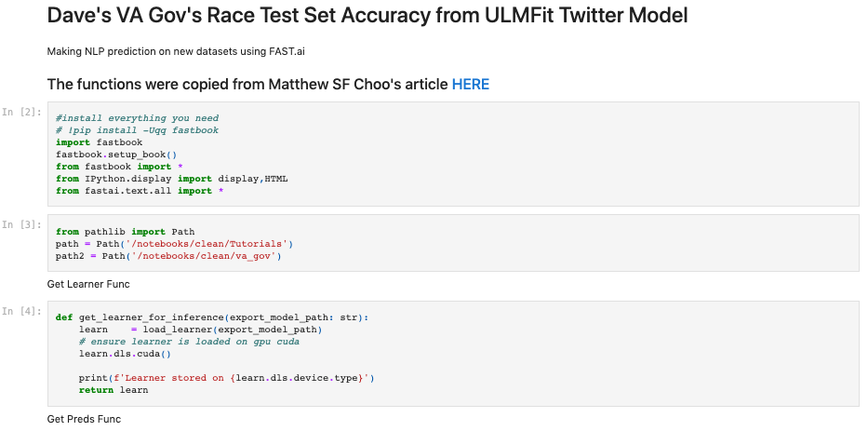This screenshot has width=868, height=431.
Task: Click the notebook title heading
Action: 367,15
